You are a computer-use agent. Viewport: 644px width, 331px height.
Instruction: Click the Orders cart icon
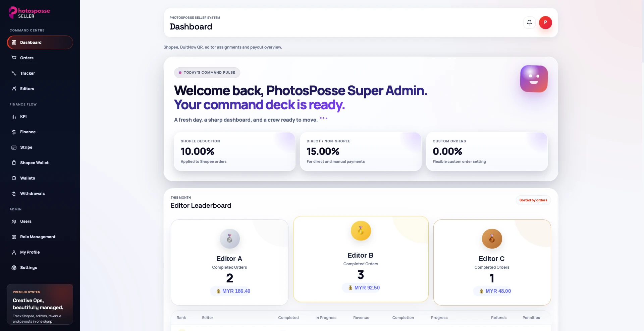(x=14, y=58)
